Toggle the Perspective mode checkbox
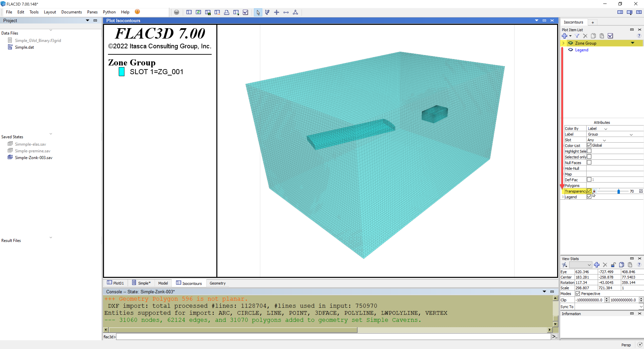 (578, 293)
